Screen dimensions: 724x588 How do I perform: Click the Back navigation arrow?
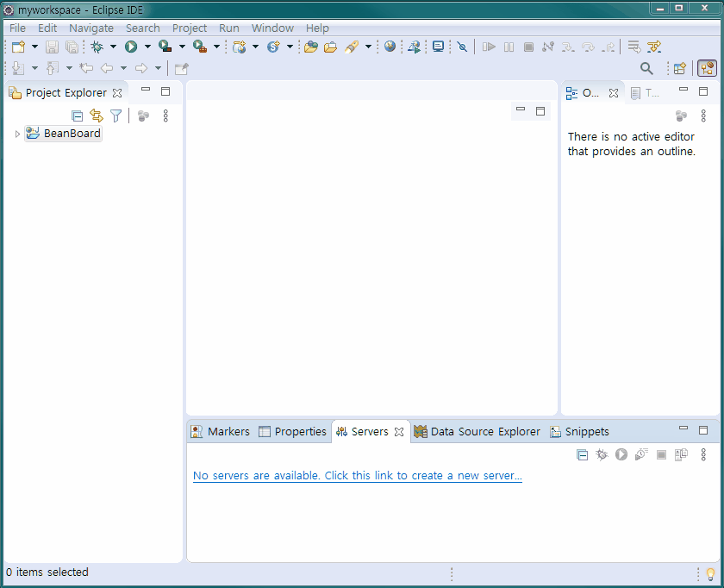[x=107, y=68]
